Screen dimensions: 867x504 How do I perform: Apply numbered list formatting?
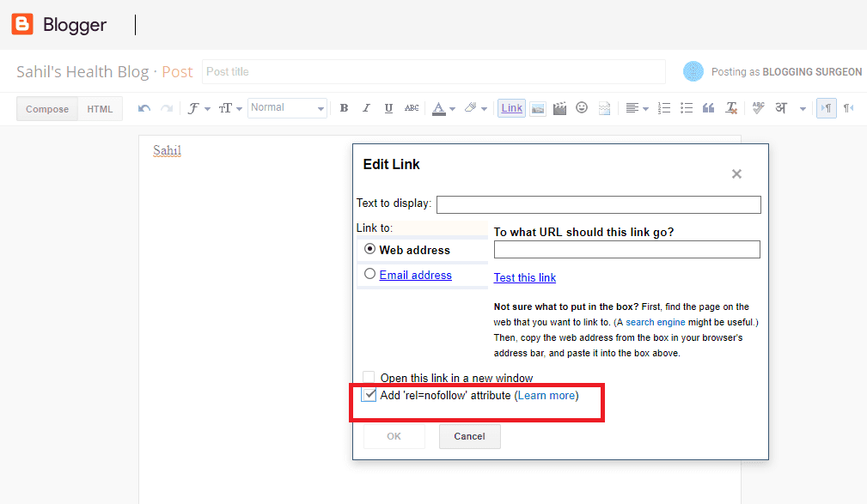pos(664,108)
